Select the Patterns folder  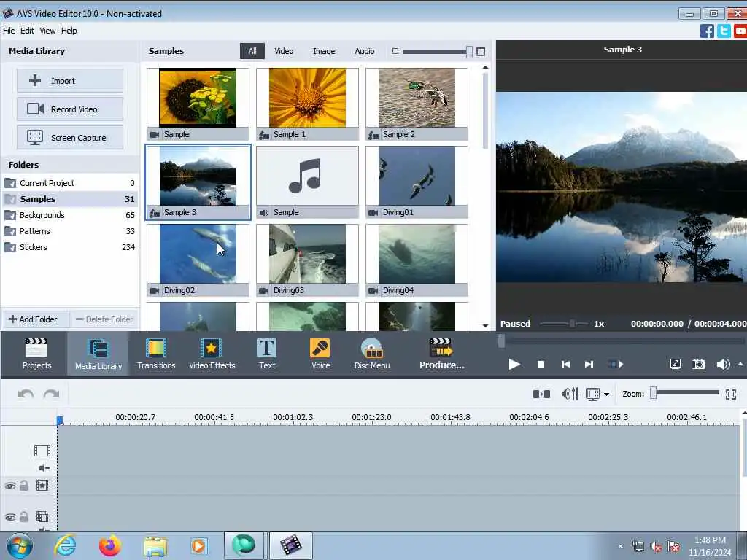pos(69,231)
